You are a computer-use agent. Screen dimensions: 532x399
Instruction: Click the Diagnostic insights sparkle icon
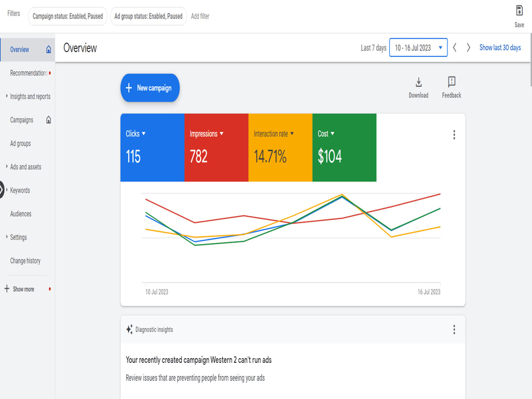(x=129, y=329)
